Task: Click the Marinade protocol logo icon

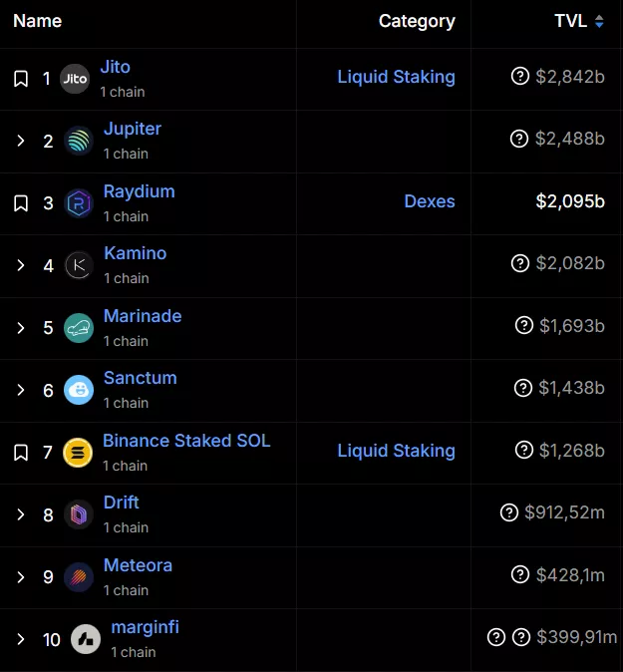Action: click(x=79, y=328)
